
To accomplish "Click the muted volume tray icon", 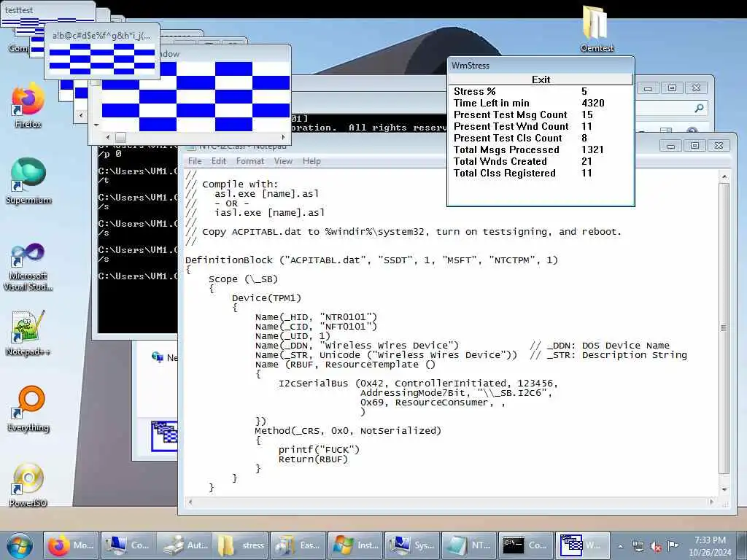I will point(656,546).
